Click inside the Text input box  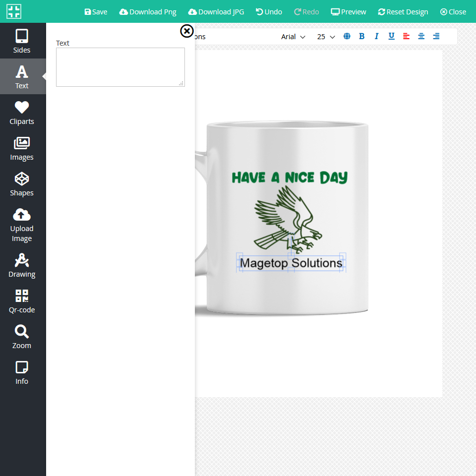pos(120,67)
